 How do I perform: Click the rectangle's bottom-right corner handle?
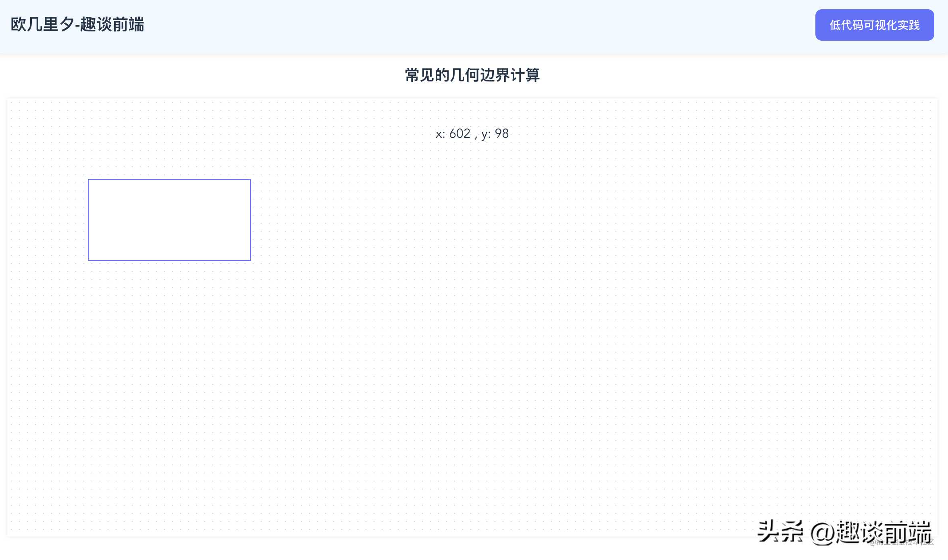point(250,260)
